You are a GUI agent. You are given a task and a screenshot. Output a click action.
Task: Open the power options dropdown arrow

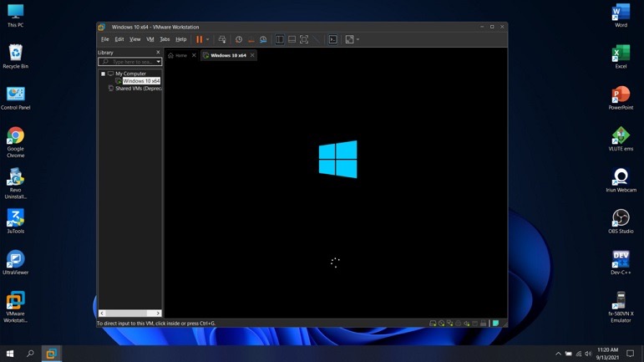[x=207, y=39]
